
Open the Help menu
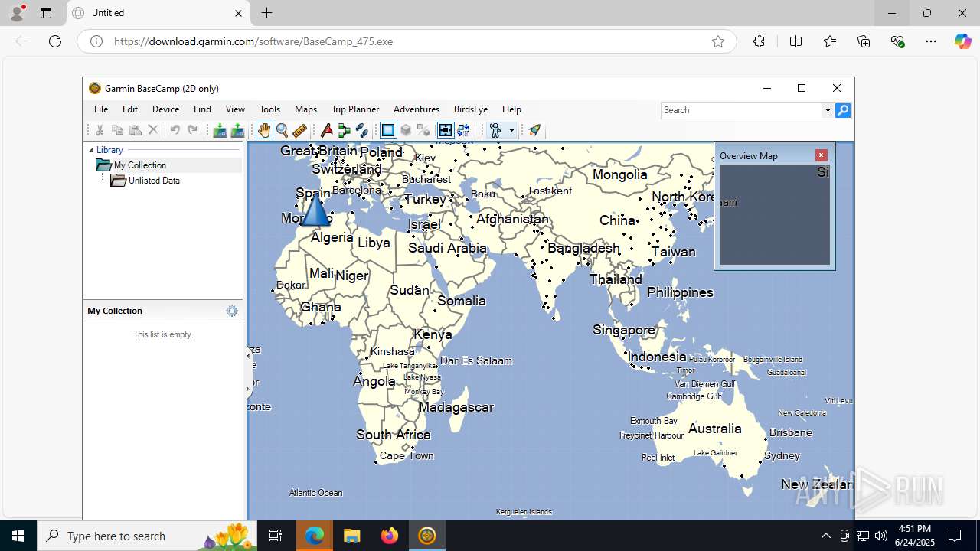(x=511, y=109)
